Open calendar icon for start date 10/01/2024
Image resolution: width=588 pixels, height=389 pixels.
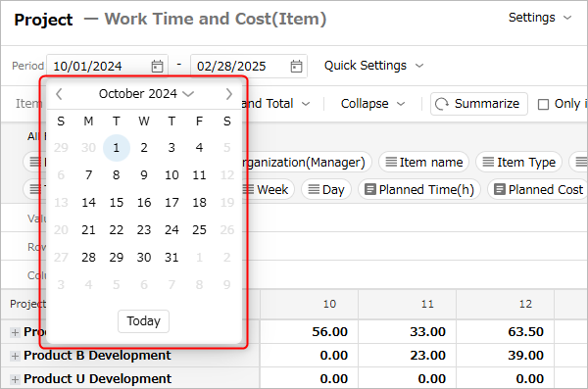coord(157,67)
